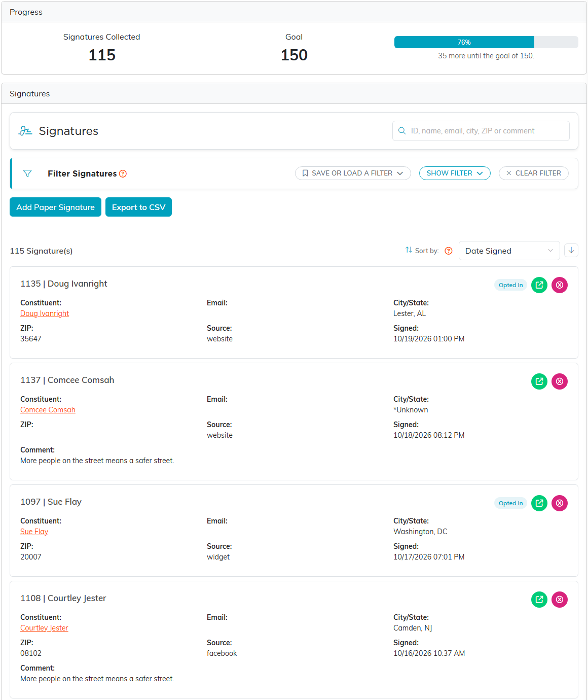Click heading '1137 | Comcee Comsah'

pos(67,380)
